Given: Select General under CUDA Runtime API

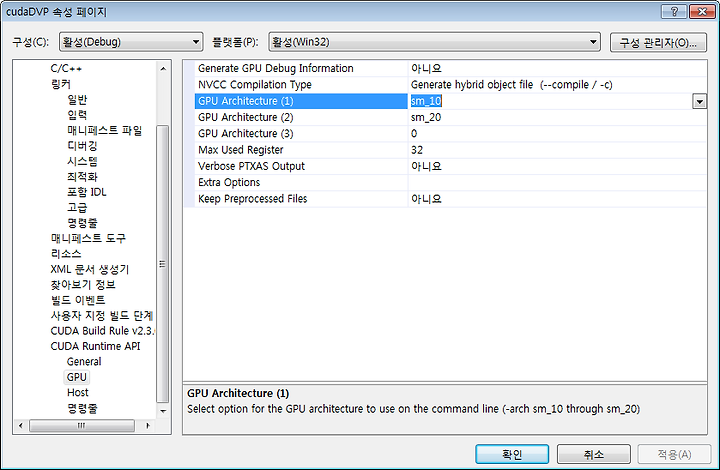Looking at the screenshot, I should tap(84, 362).
